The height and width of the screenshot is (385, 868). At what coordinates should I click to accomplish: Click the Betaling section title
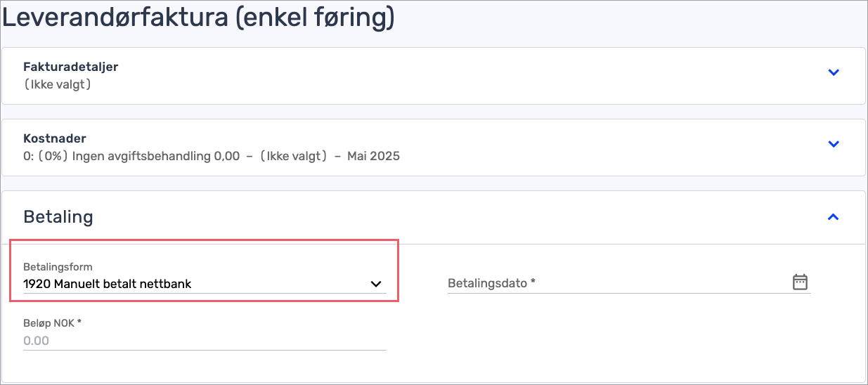pos(58,216)
